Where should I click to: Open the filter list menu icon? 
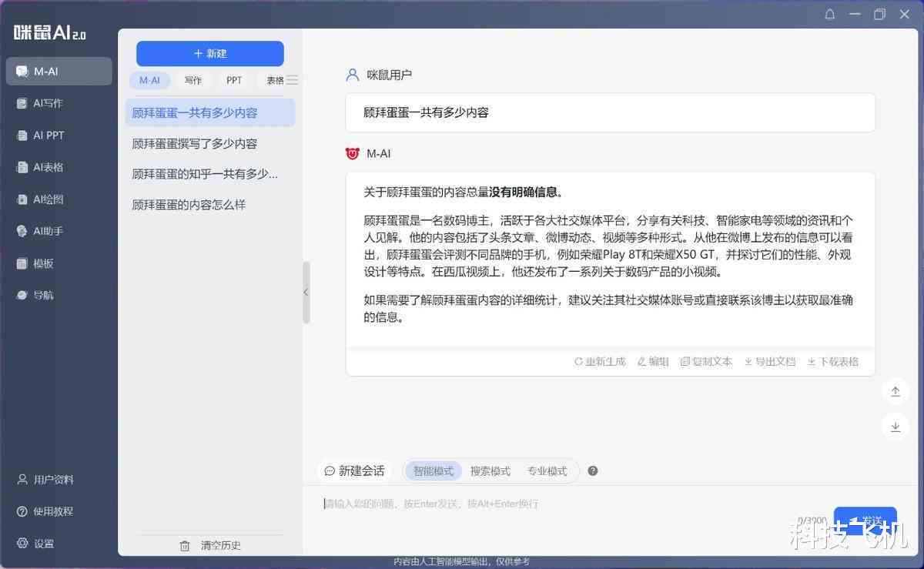coord(292,80)
